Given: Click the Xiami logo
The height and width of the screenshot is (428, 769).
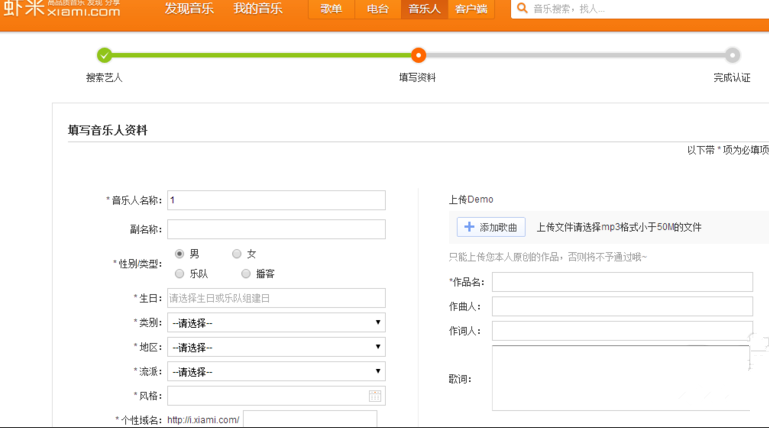Looking at the screenshot, I should tap(60, 9).
